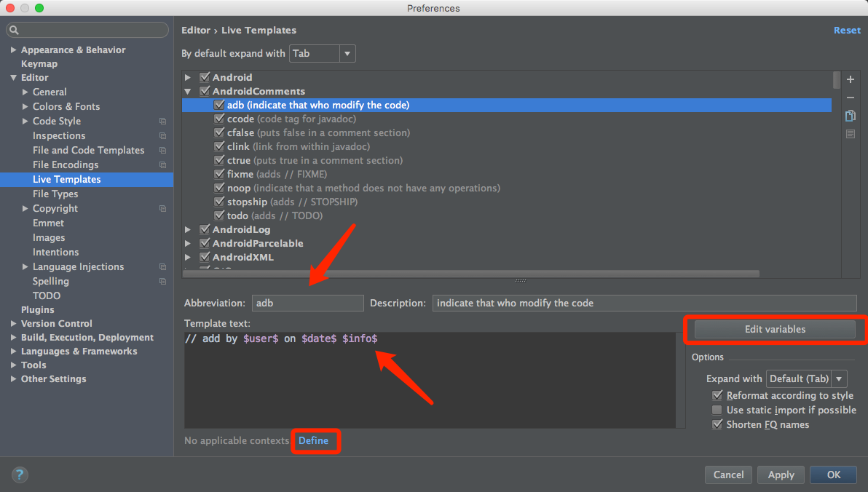Click the panel splitter grip handle
Screen dimensions: 868x492
coord(521,281)
